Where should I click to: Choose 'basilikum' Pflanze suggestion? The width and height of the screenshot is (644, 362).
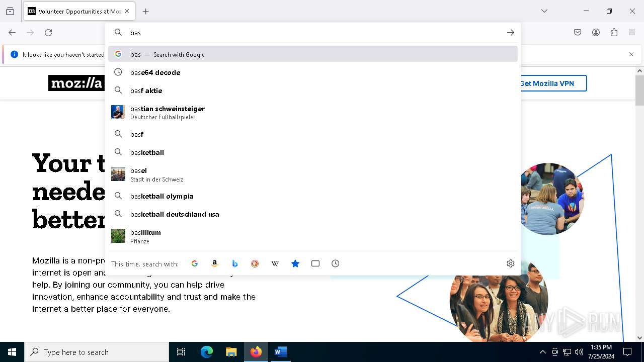tap(313, 236)
